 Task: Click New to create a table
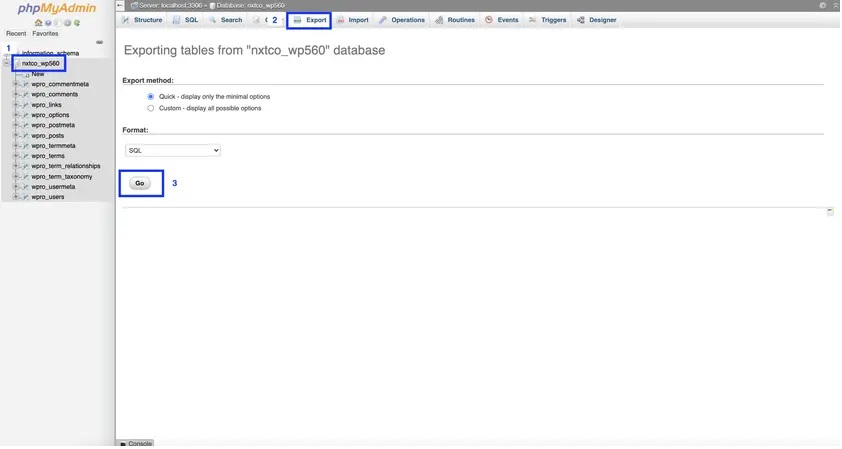tap(38, 74)
